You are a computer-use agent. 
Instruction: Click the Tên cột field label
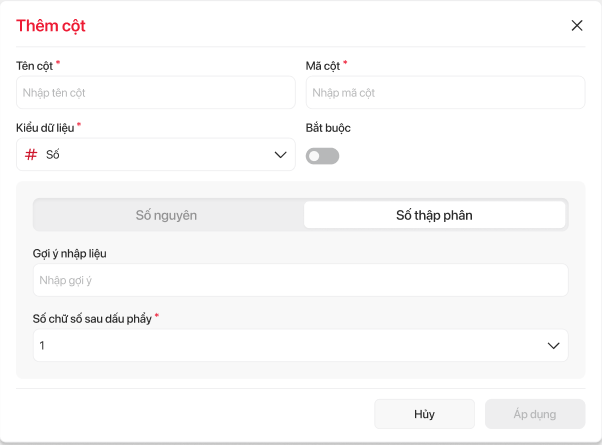(x=34, y=66)
